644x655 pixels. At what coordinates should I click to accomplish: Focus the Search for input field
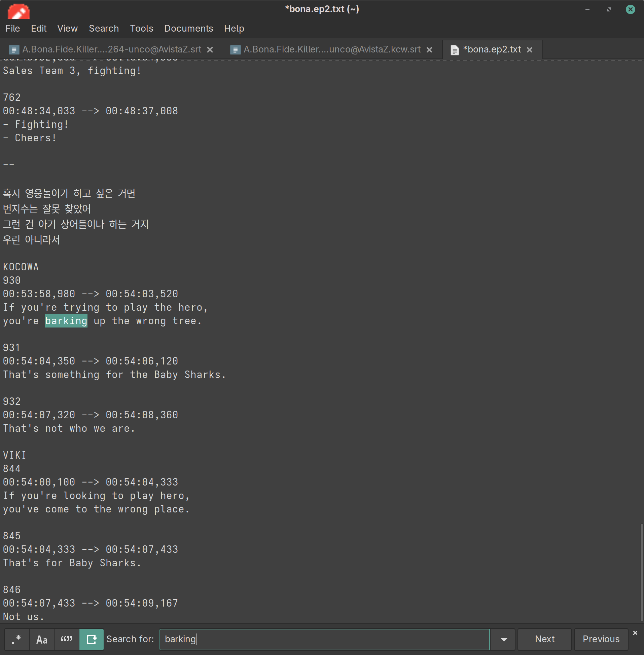tap(324, 639)
